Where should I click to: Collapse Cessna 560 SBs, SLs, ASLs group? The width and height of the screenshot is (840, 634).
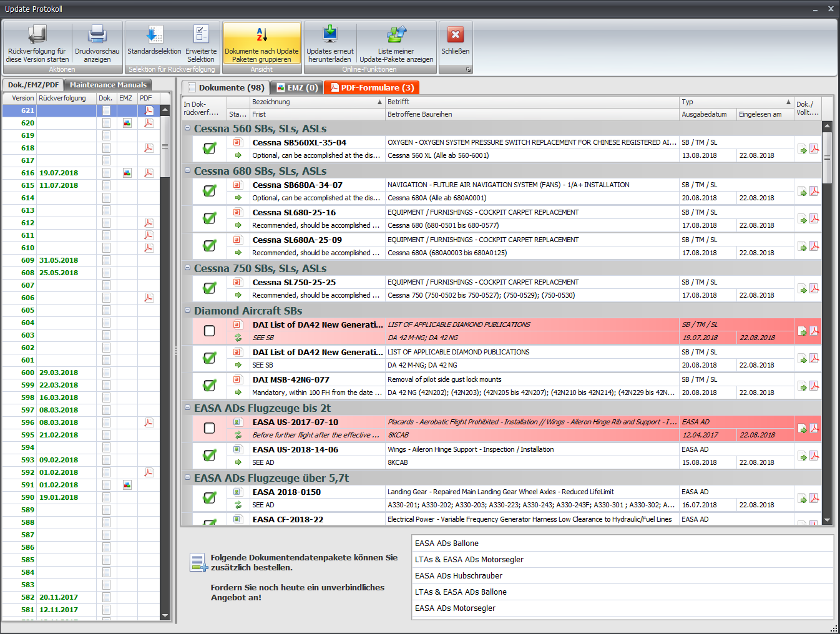pyautogui.click(x=188, y=129)
